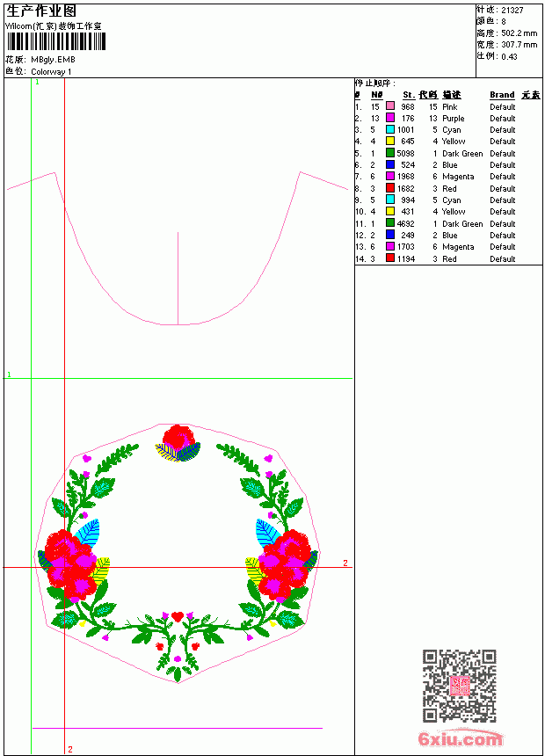
Task: Click the St. stitch count column header
Action: 409,95
